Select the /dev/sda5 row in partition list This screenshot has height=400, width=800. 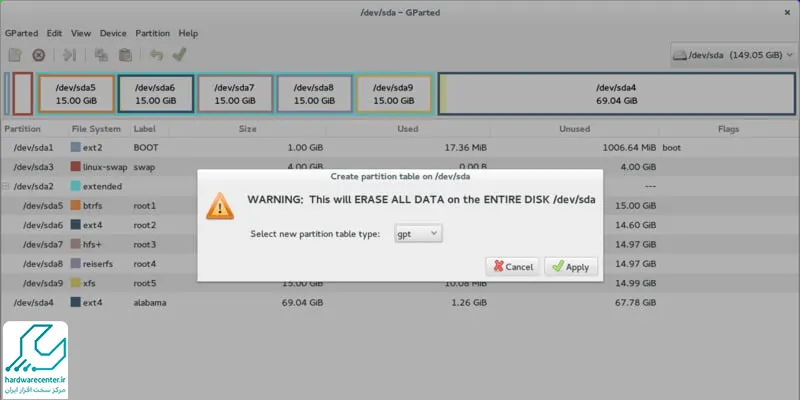[x=400, y=206]
